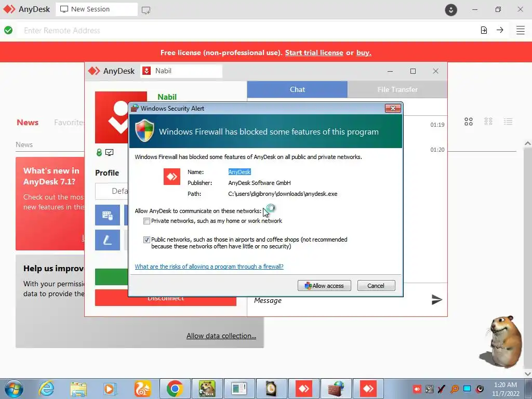Switch to second AnyDesk taskbar window
The width and height of the screenshot is (532, 399).
(x=368, y=389)
